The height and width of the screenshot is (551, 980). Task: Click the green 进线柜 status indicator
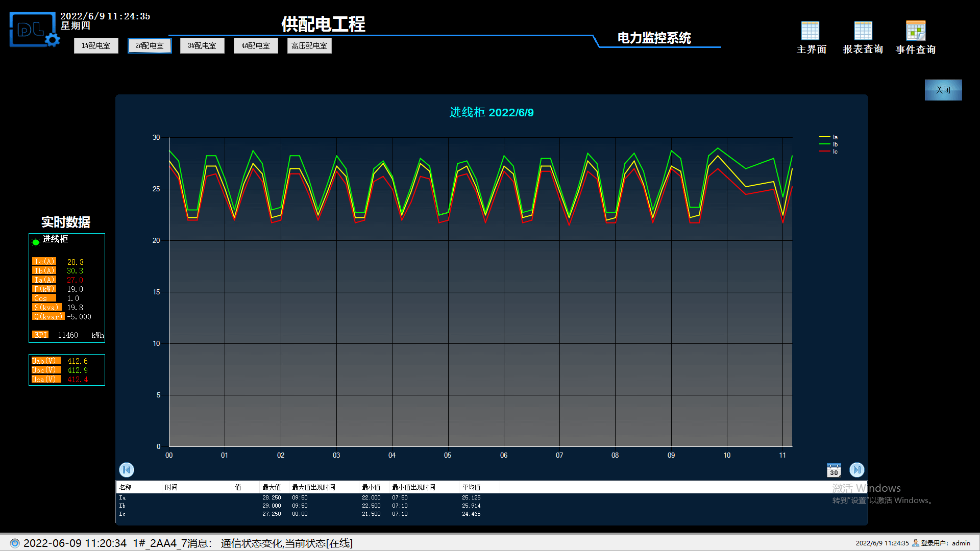coord(36,242)
